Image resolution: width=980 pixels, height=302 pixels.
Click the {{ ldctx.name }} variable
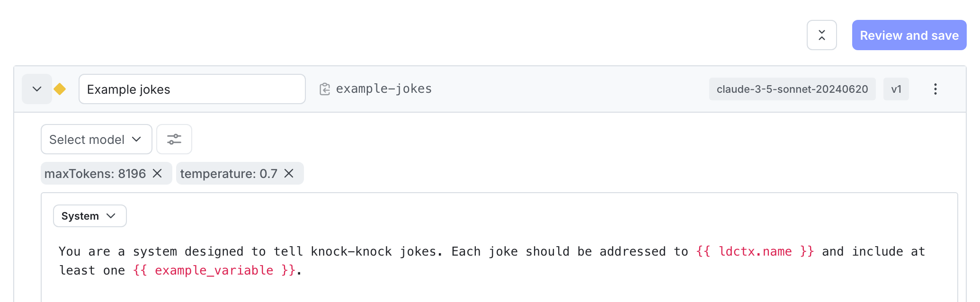pyautogui.click(x=755, y=251)
